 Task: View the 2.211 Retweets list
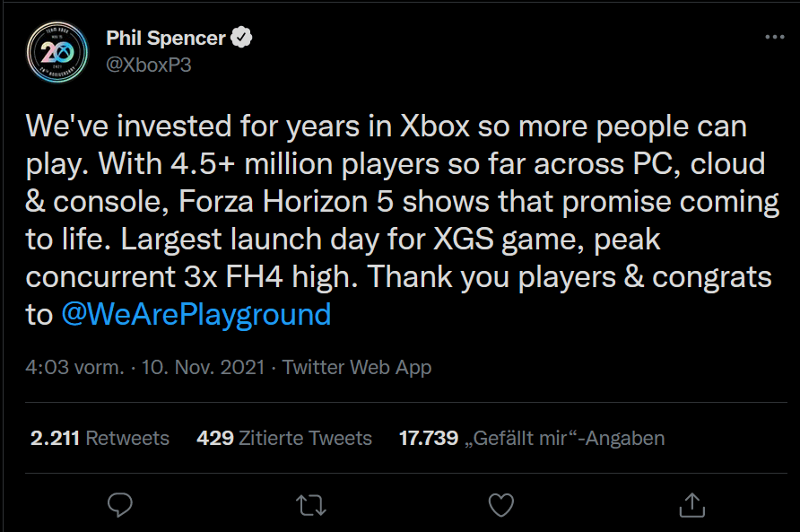(x=100, y=438)
